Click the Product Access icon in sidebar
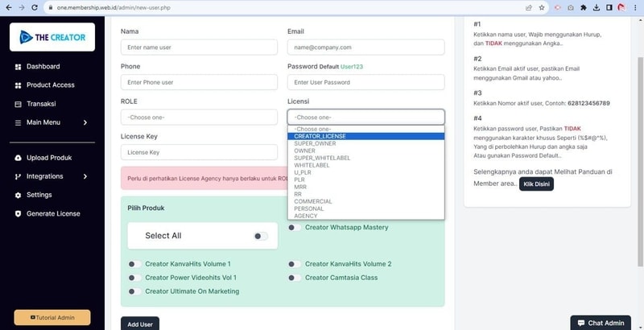The width and height of the screenshot is (644, 330). (x=18, y=85)
